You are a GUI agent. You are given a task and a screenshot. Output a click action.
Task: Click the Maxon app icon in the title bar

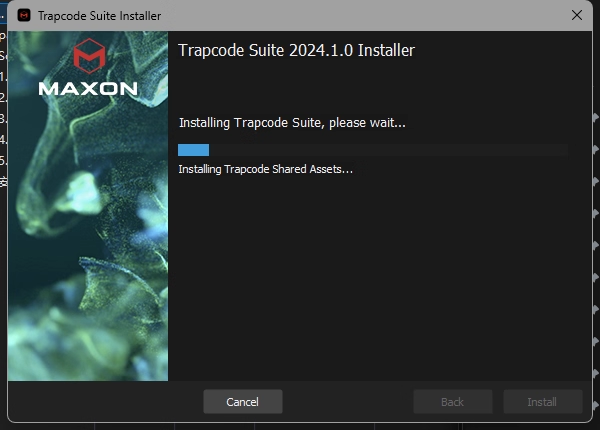pos(24,16)
